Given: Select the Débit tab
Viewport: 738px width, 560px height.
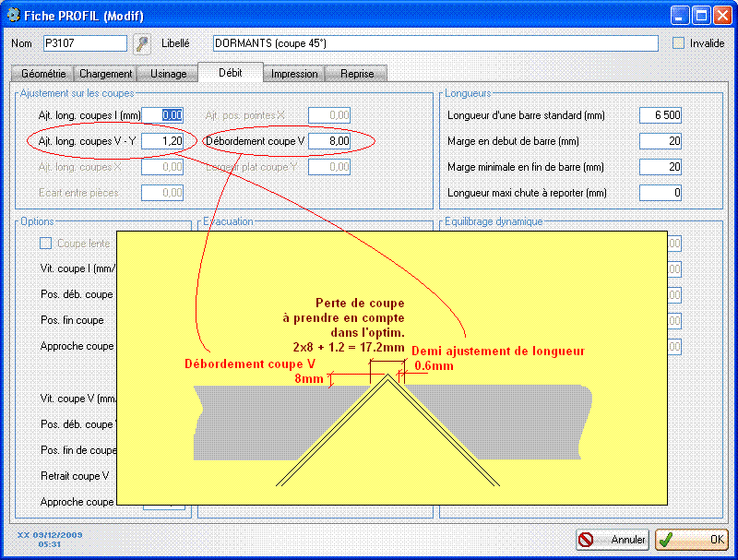Looking at the screenshot, I should tap(230, 73).
